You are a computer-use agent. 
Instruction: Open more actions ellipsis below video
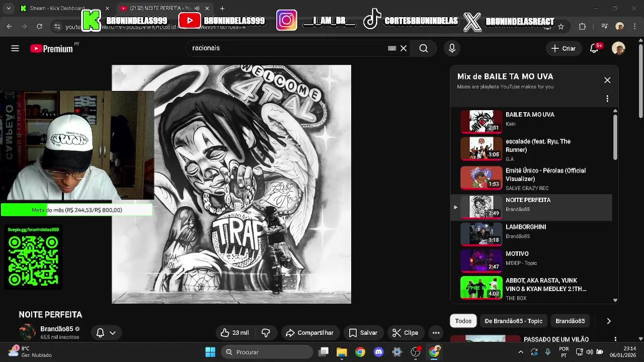(436, 333)
